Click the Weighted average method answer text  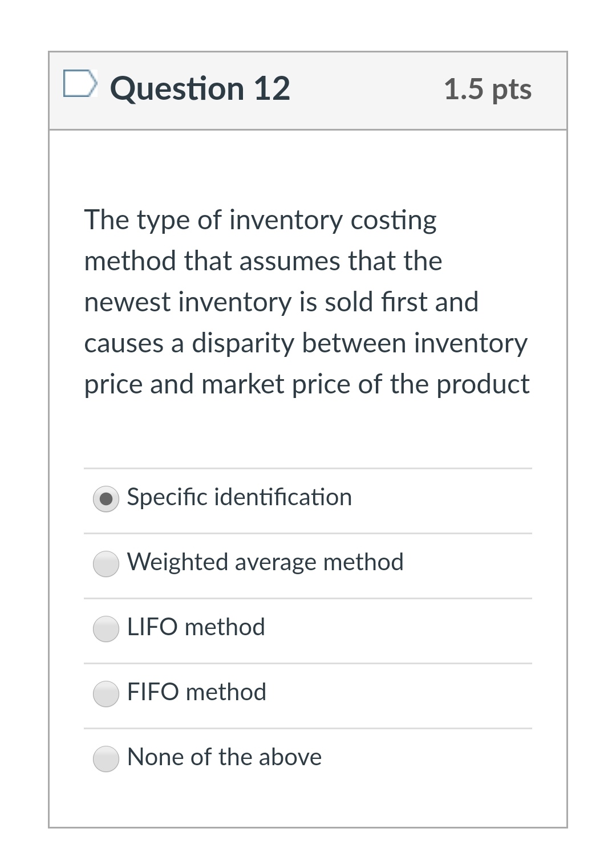pyautogui.click(x=266, y=562)
